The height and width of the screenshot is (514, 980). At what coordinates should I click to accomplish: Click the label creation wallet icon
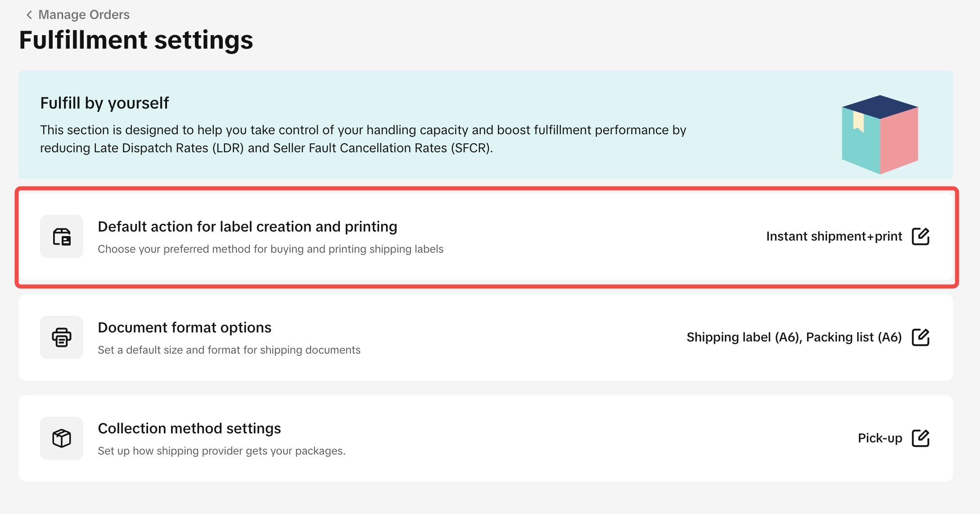click(x=62, y=237)
